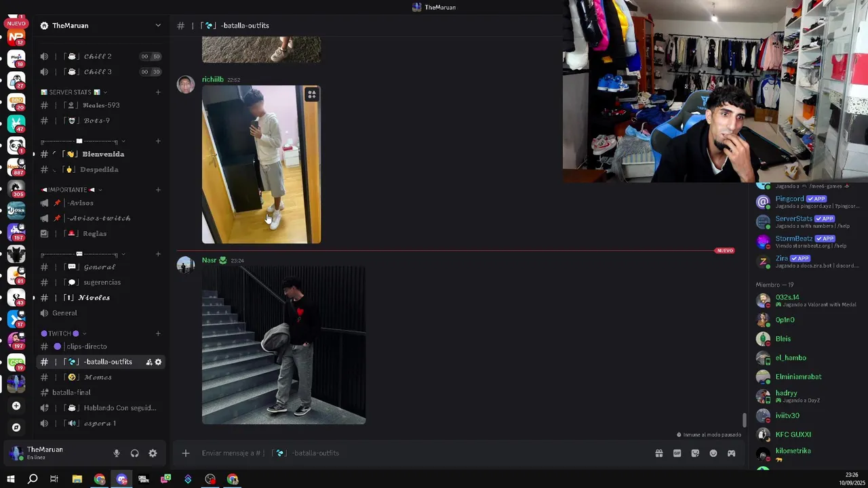Open the Despedida channel
The width and height of the screenshot is (868, 488).
[100, 169]
